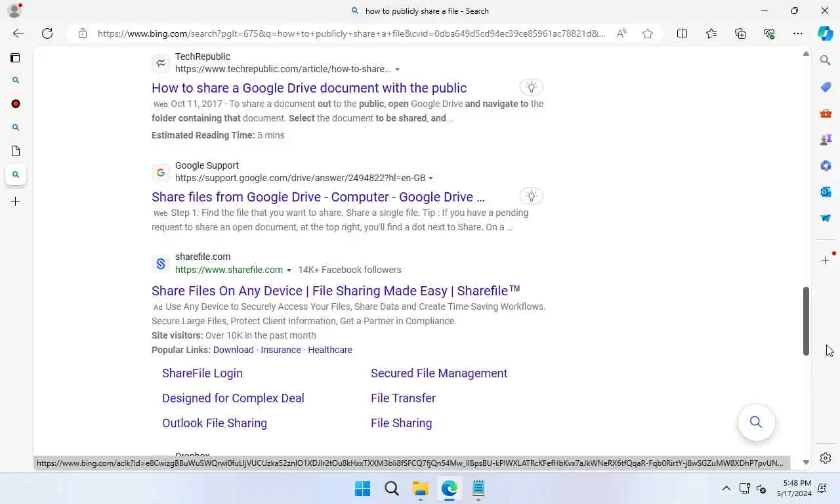Open the Windows Start menu
The width and height of the screenshot is (840, 504).
(x=362, y=489)
